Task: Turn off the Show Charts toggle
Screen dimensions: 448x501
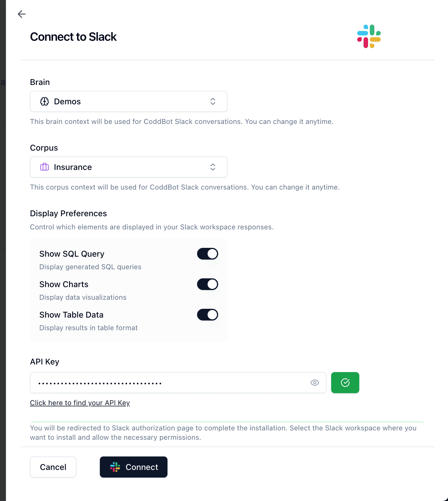Action: [x=207, y=284]
